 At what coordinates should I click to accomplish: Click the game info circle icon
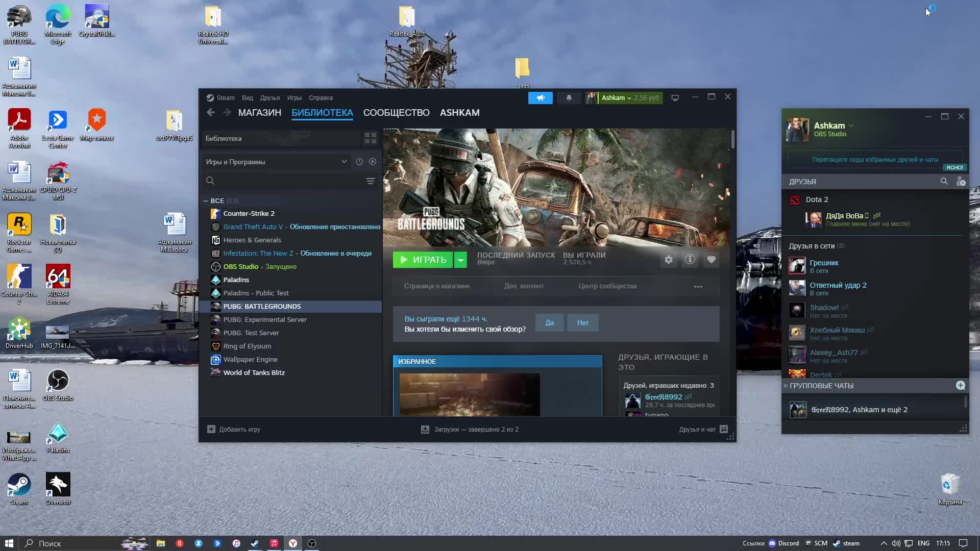690,260
